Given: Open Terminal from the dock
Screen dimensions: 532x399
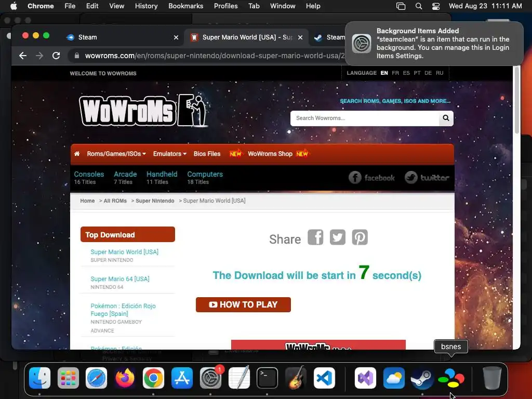Looking at the screenshot, I should point(268,378).
